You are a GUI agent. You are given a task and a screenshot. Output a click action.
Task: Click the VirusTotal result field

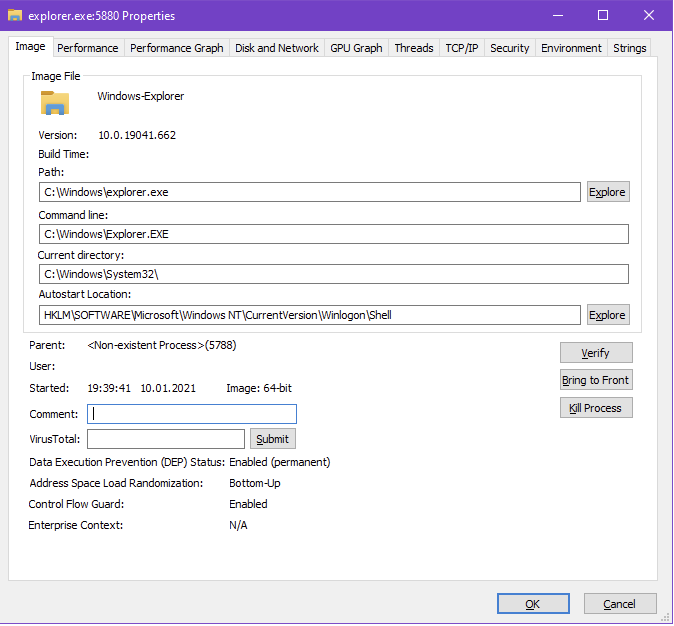(166, 439)
